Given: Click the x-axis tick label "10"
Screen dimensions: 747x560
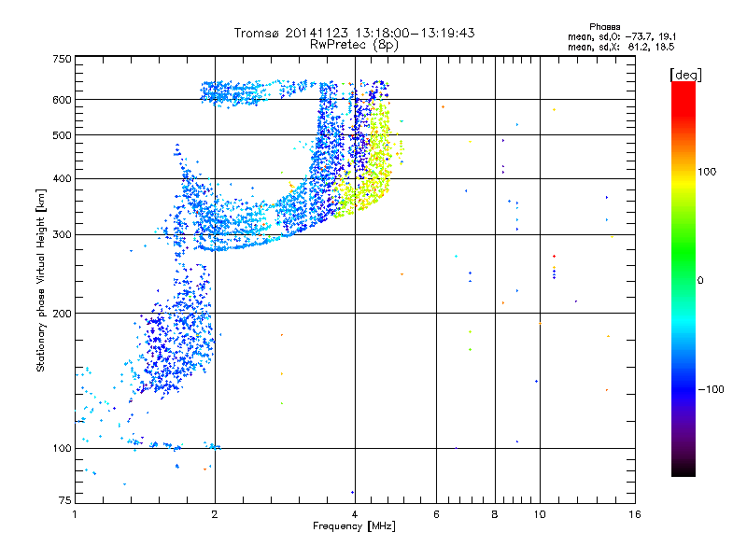Looking at the screenshot, I should click(x=540, y=514).
